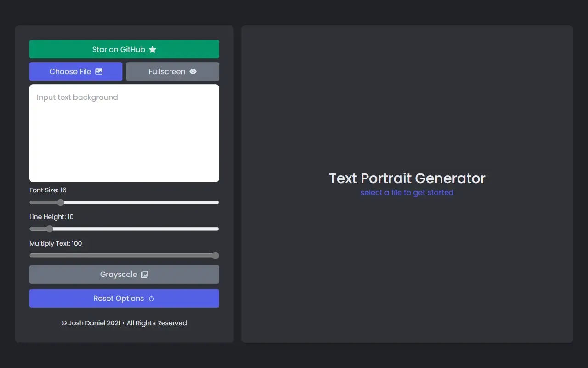This screenshot has height=368, width=588.
Task: Click the images icon beside Grayscale
Action: (145, 275)
